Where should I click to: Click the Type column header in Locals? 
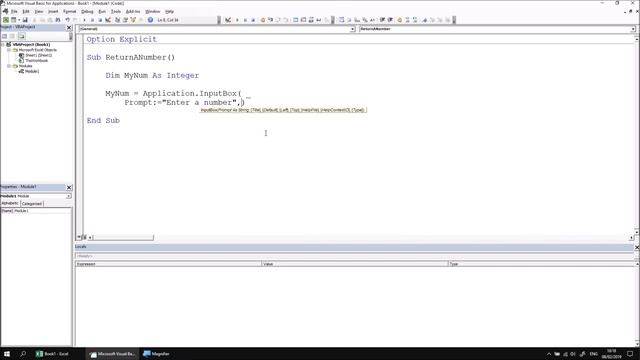click(542, 264)
